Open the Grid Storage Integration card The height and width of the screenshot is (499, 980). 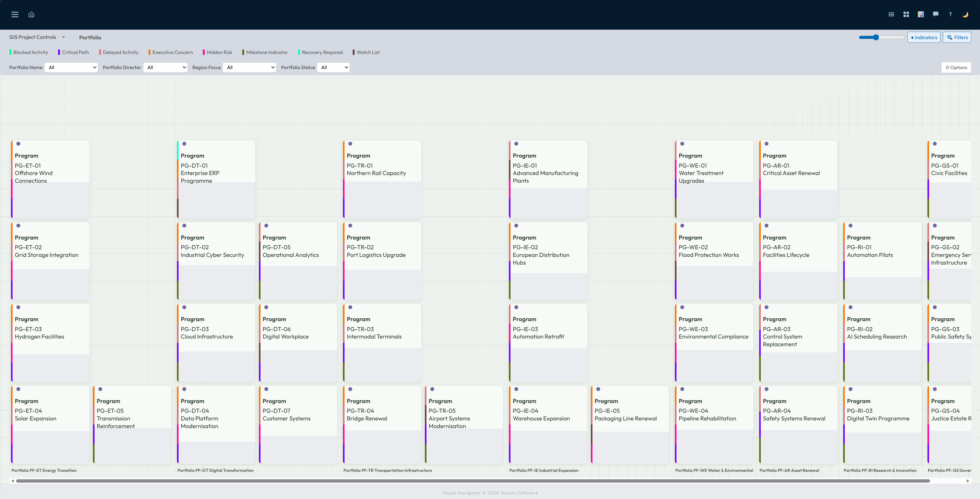coord(50,261)
